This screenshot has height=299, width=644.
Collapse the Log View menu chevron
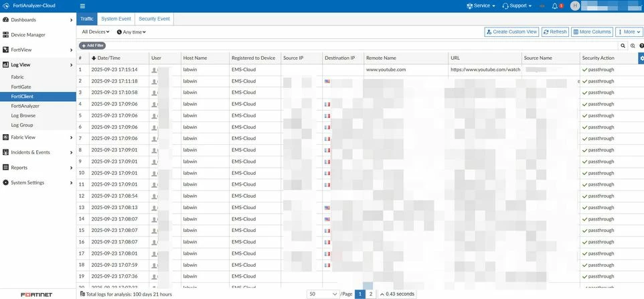point(72,65)
